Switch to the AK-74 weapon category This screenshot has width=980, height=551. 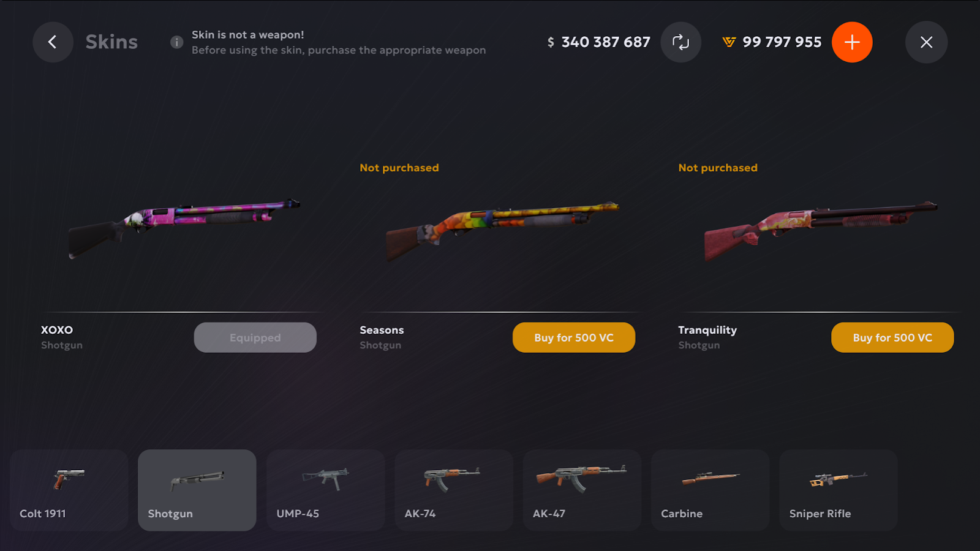tap(454, 490)
